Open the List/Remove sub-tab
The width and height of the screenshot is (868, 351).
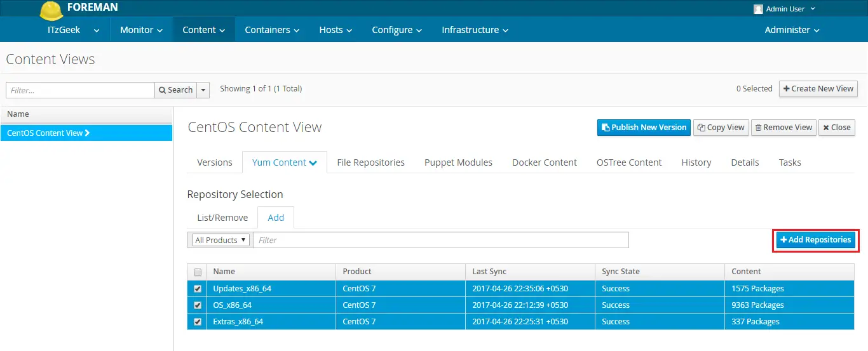point(222,218)
